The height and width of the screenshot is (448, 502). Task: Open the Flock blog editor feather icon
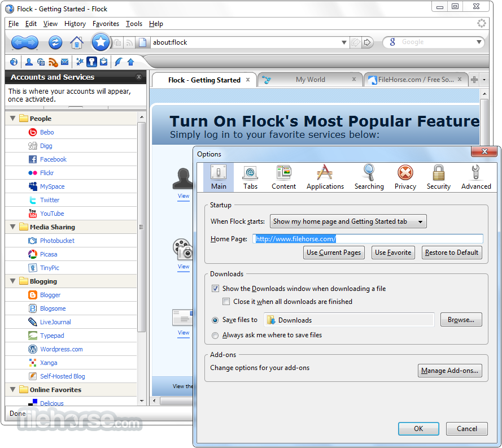click(118, 62)
